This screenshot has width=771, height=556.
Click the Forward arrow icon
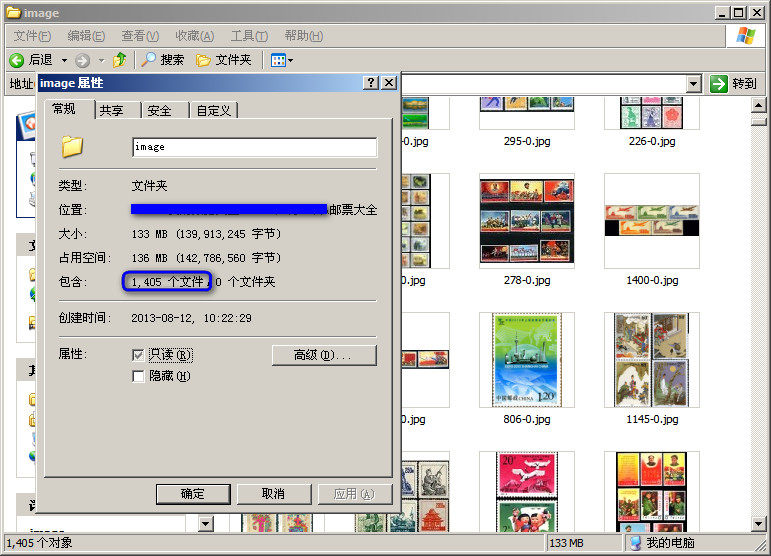[x=82, y=60]
